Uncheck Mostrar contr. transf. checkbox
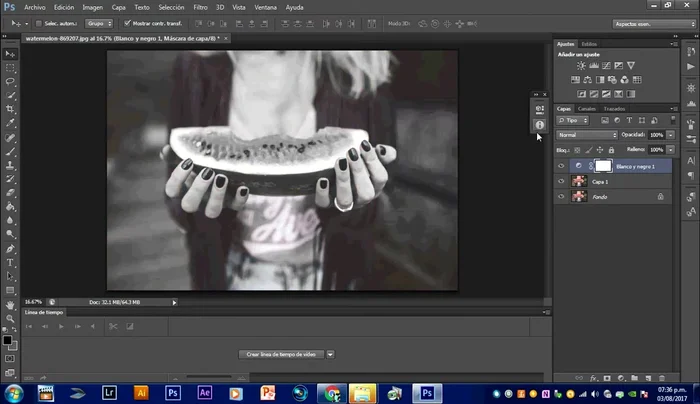Image resolution: width=700 pixels, height=404 pixels. (x=127, y=22)
